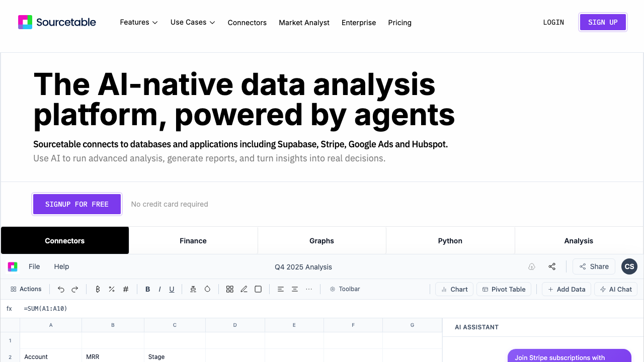Click the Pivot Table button
The width and height of the screenshot is (644, 362).
pyautogui.click(x=504, y=289)
